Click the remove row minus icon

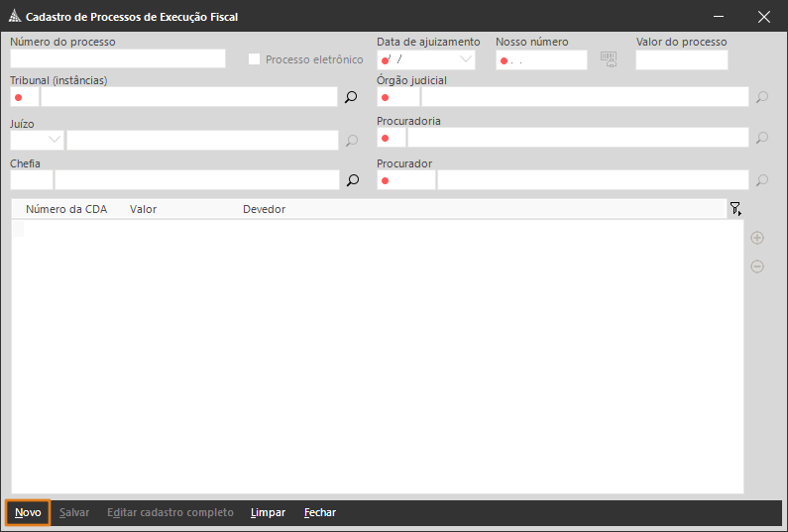[757, 266]
